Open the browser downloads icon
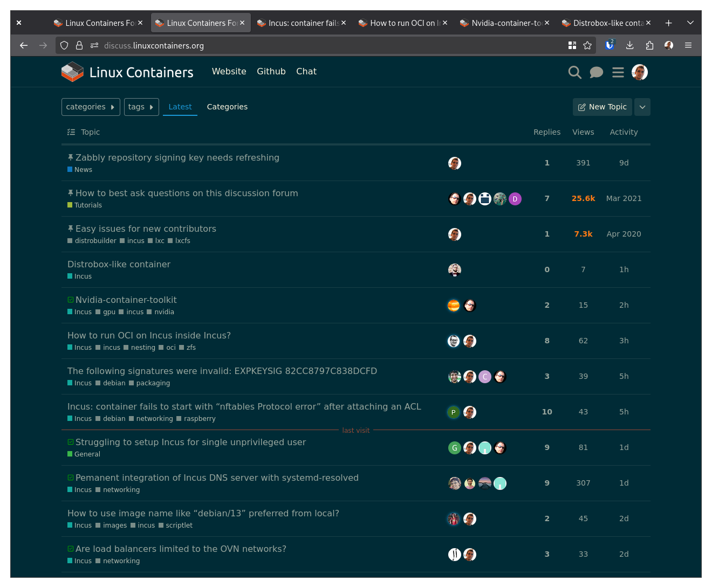712x588 pixels. 629,46
